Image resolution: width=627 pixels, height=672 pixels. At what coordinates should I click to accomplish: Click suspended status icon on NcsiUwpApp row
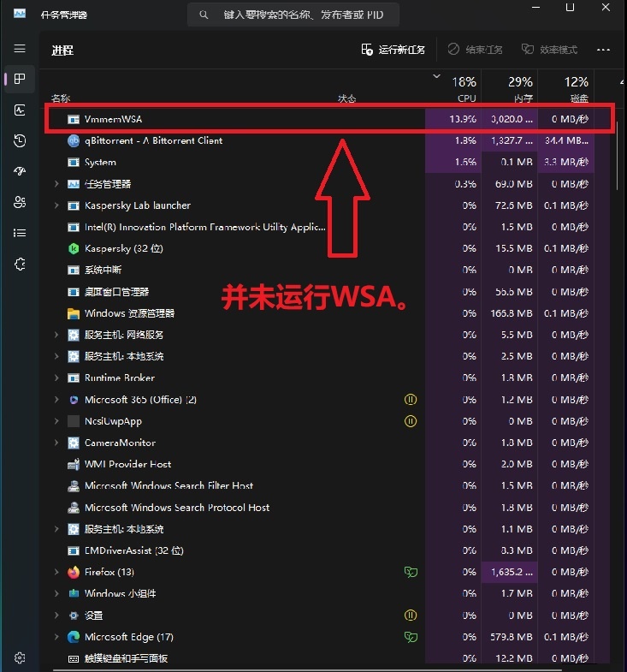click(x=411, y=421)
